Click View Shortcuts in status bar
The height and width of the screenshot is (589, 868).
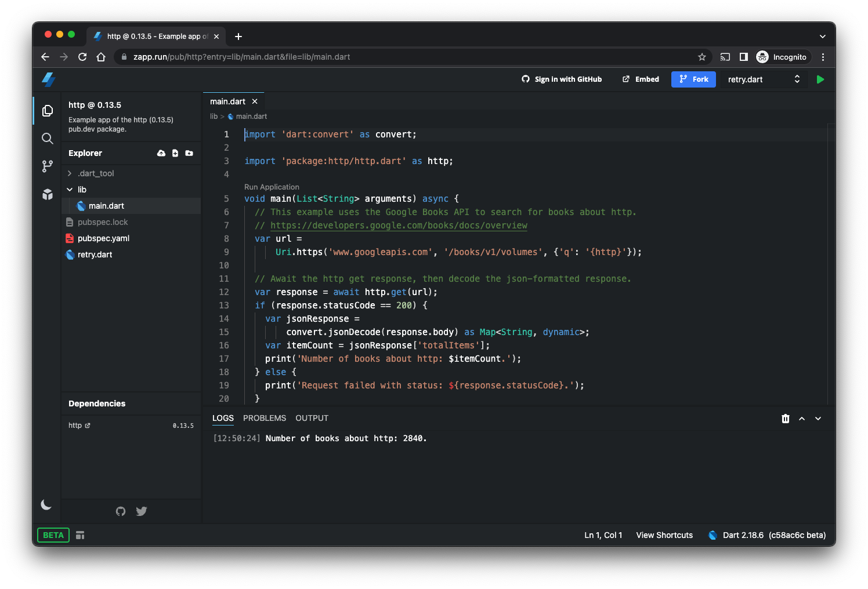click(664, 535)
